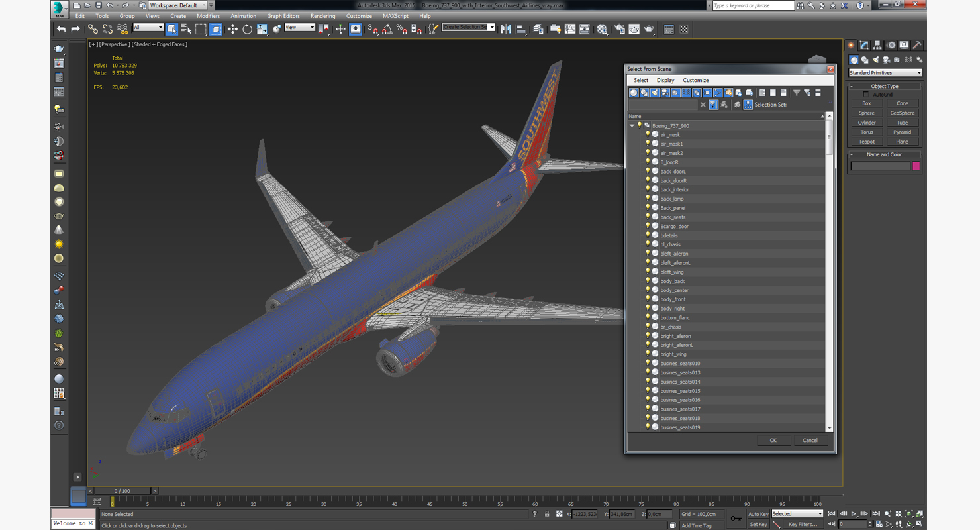980x530 pixels.
Task: Click the Render Production teapot icon
Action: pyautogui.click(x=649, y=29)
